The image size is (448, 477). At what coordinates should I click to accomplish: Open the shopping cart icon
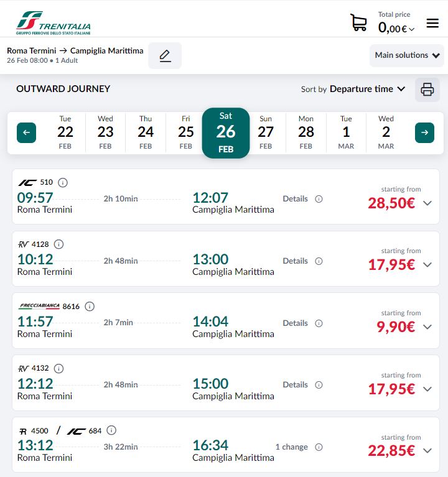358,23
